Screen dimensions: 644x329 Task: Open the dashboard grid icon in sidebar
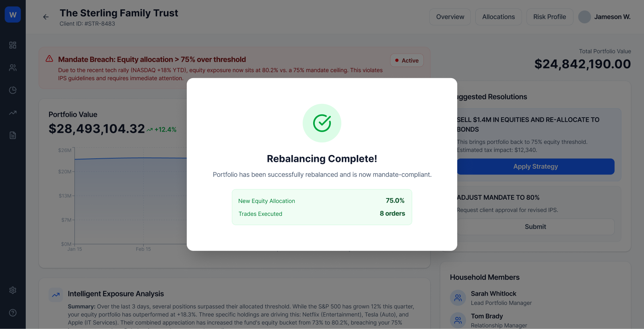(x=13, y=45)
